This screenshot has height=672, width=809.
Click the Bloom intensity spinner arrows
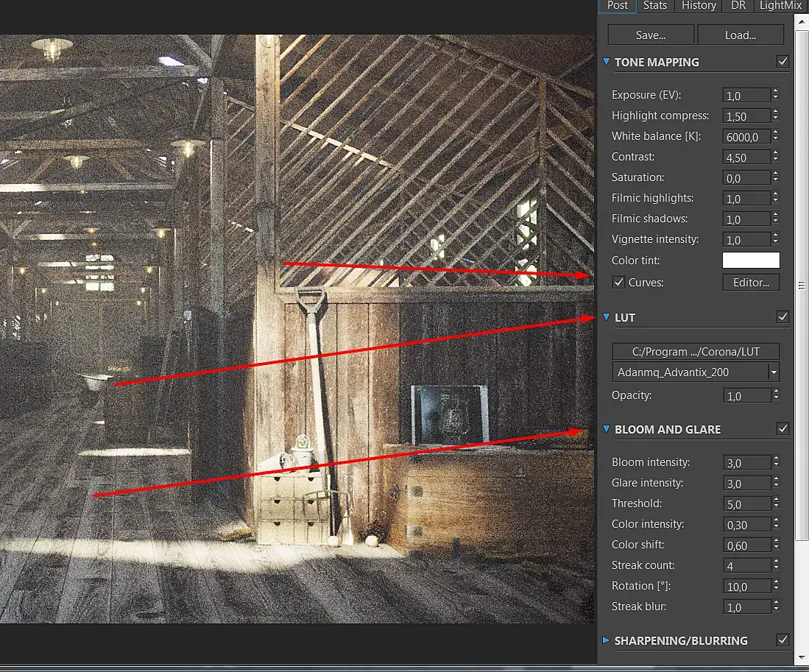(x=775, y=461)
